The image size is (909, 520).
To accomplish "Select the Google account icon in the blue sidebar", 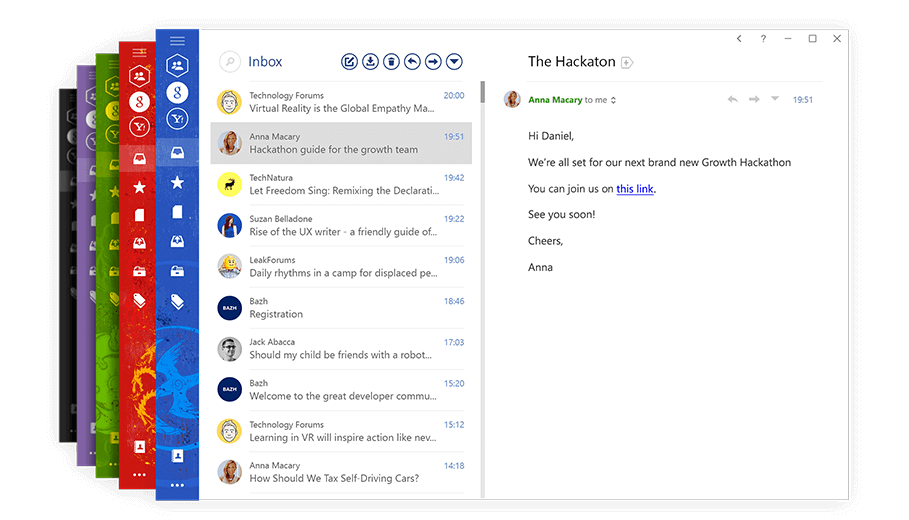I will tap(177, 93).
